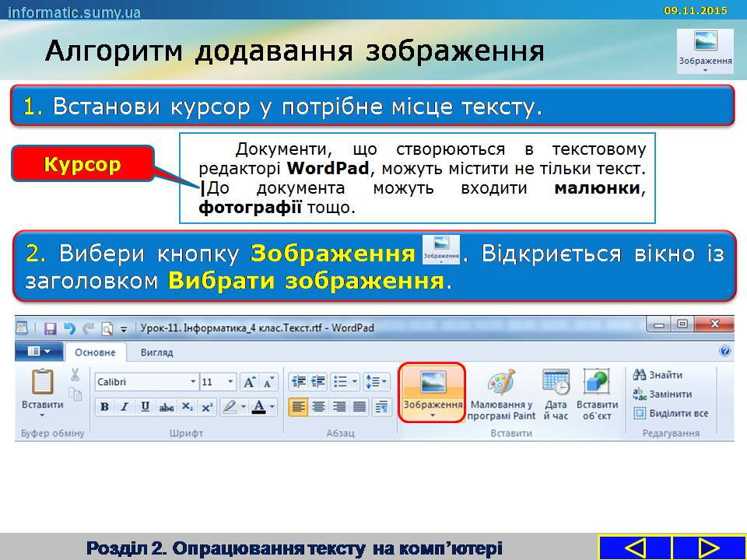747x560 pixels.
Task: Open WordPad help question mark icon
Action: [x=724, y=352]
